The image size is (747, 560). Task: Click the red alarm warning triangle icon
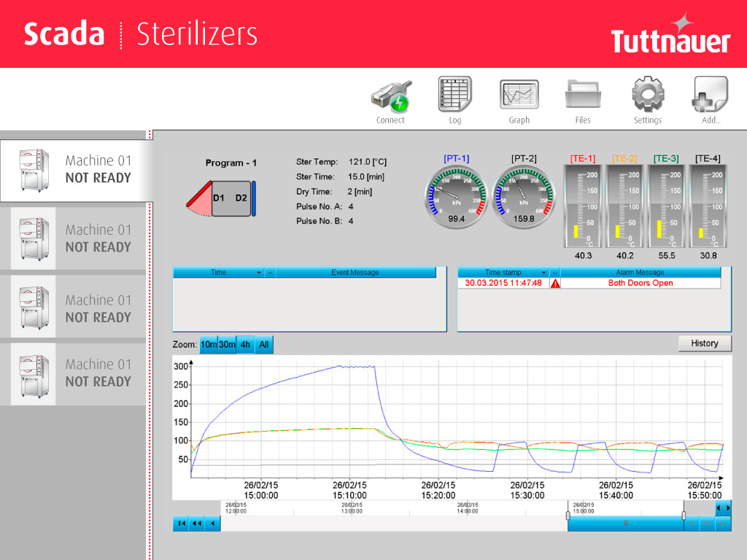pyautogui.click(x=555, y=284)
